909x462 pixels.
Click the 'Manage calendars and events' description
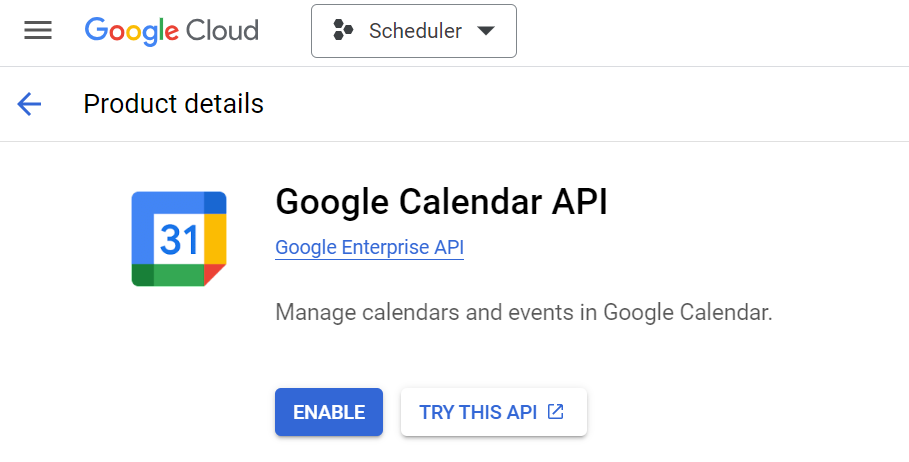tap(523, 312)
